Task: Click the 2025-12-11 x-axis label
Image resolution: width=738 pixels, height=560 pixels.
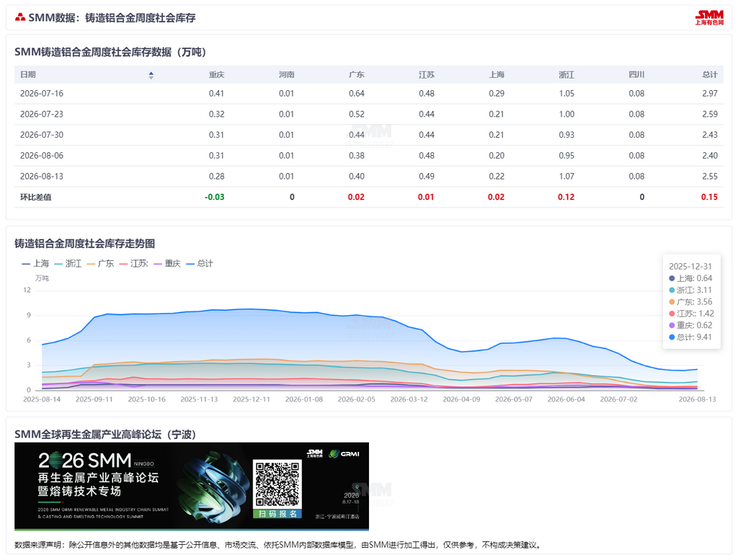Action: 252,399
